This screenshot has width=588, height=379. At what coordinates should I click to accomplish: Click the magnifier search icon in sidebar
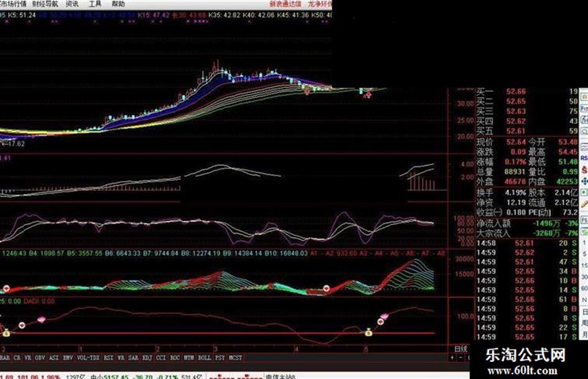[x=584, y=131]
